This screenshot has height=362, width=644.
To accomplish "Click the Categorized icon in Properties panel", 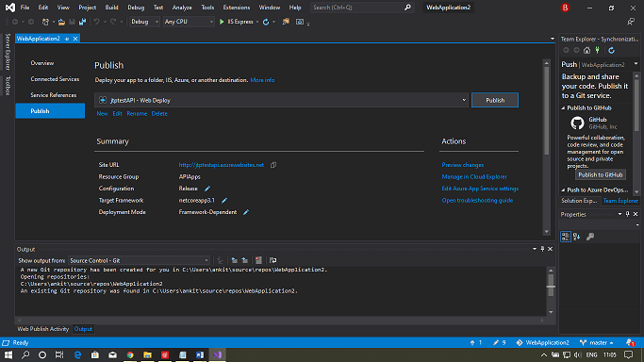I will coord(566,237).
